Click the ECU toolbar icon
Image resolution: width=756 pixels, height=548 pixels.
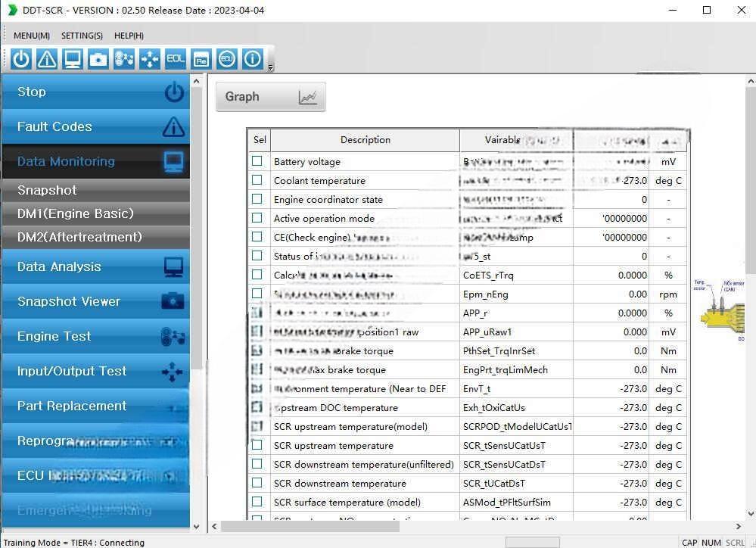pyautogui.click(x=226, y=59)
